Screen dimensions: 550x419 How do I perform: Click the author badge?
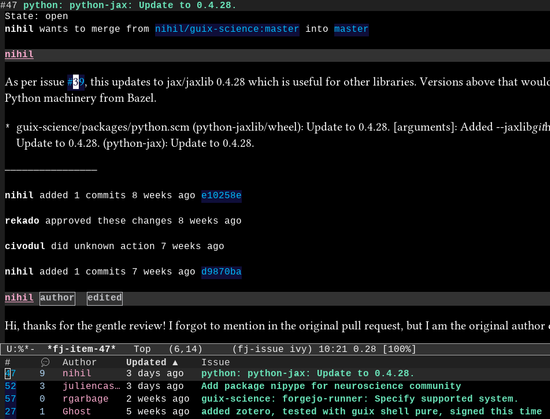(x=57, y=298)
